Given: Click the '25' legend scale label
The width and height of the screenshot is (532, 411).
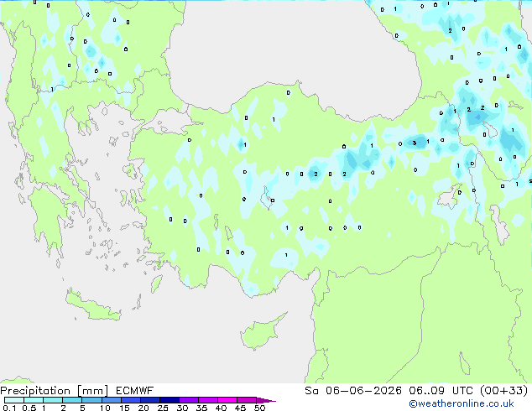Looking at the screenshot, I should (163, 408).
